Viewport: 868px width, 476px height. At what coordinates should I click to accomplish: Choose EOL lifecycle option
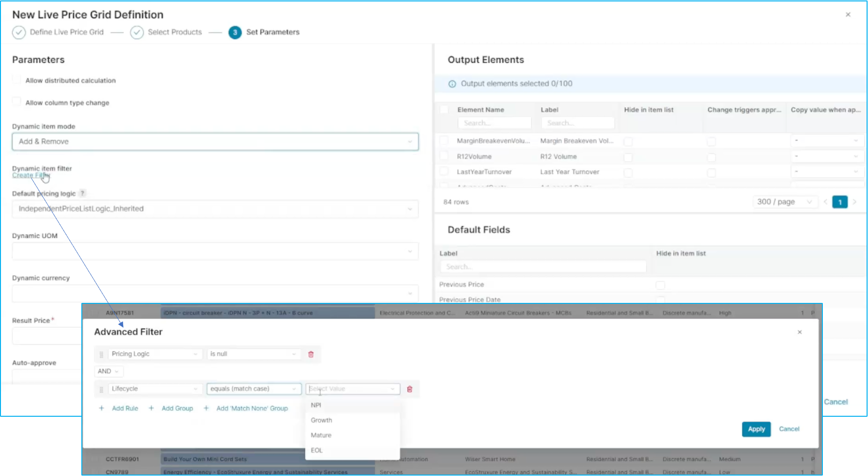pos(353,450)
